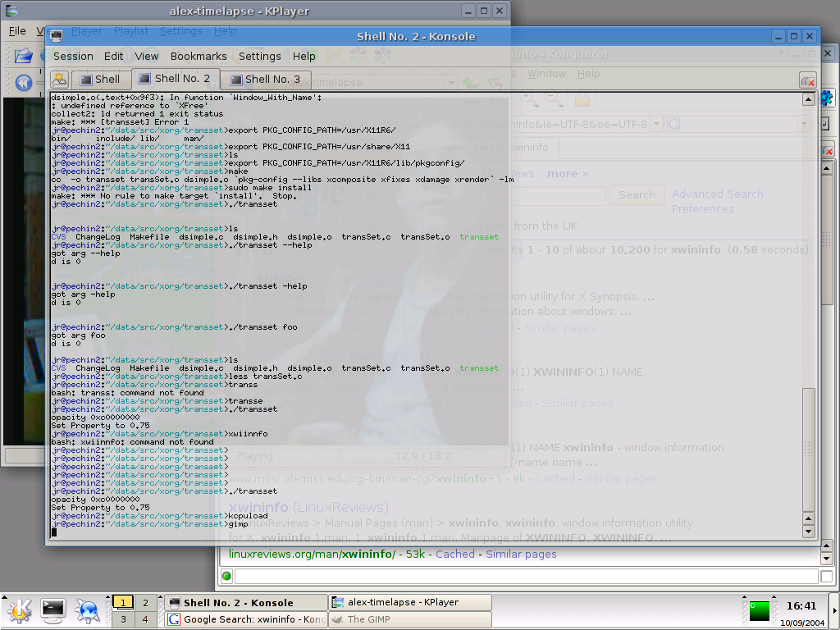The image size is (840, 630).
Task: Click Konsole's lower scrollbar up arrow
Action: coord(808,518)
